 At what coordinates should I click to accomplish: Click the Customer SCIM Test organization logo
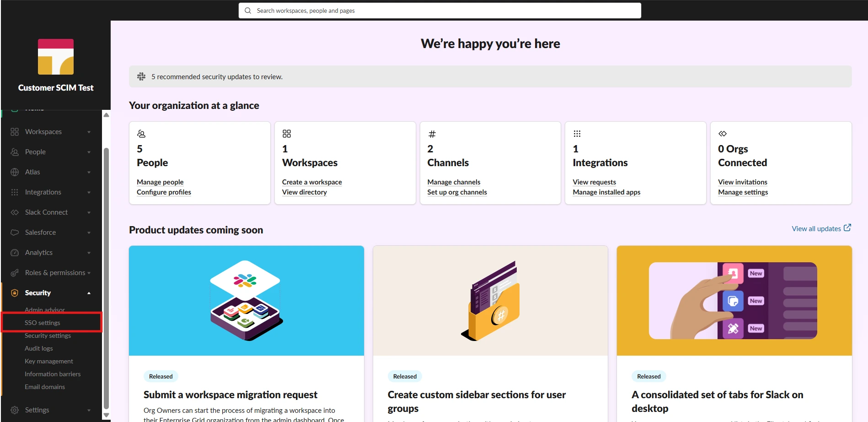point(56,57)
